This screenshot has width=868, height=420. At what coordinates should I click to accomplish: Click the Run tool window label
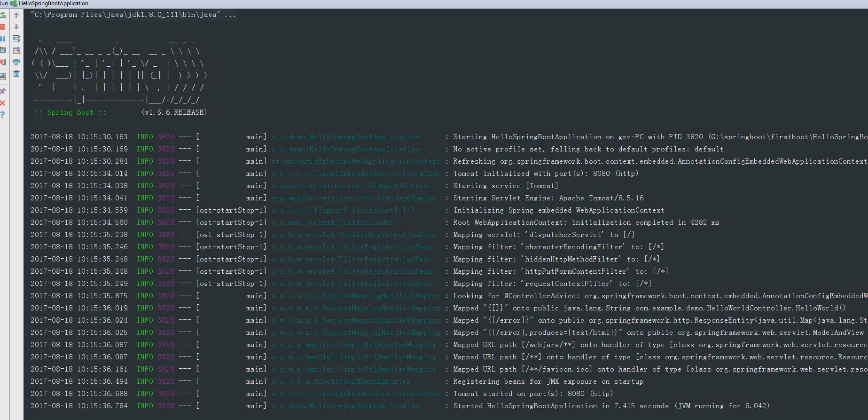tap(4, 3)
